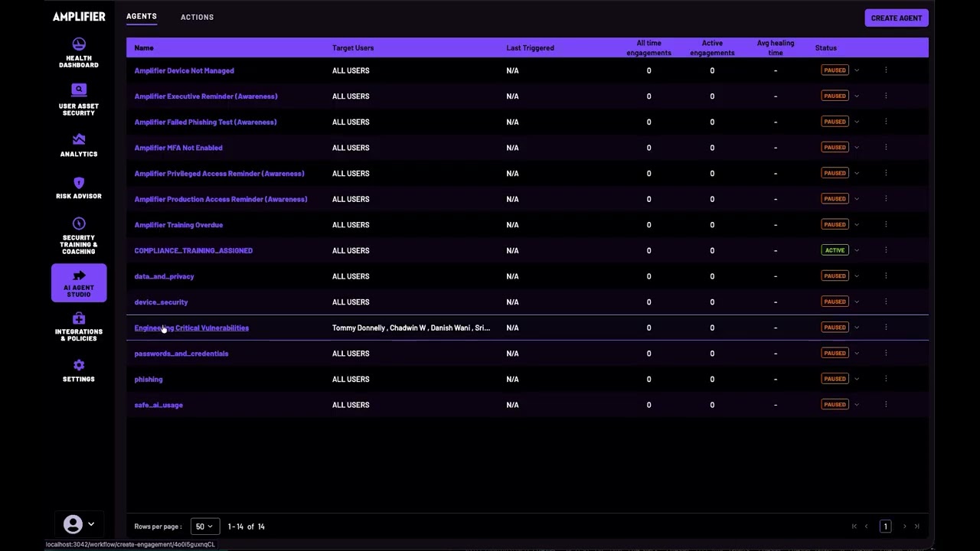Open the three-dot menu for safe_ai_usage
The image size is (980, 551).
pyautogui.click(x=886, y=405)
